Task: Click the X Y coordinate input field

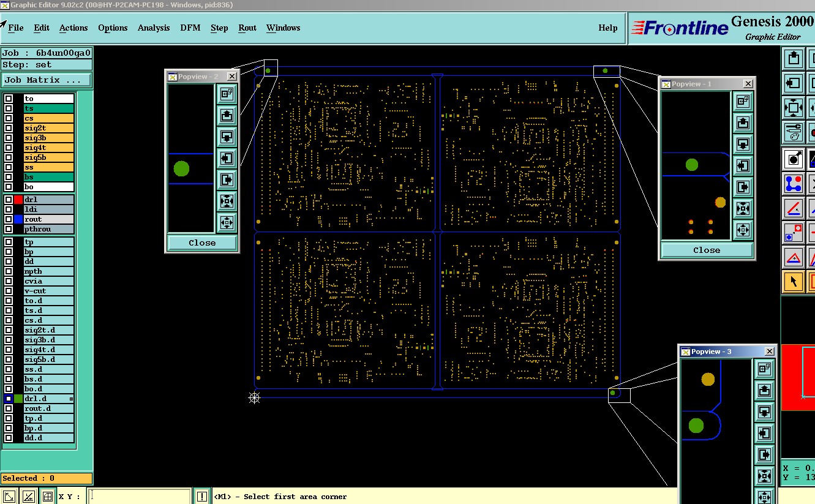Action: (x=140, y=496)
